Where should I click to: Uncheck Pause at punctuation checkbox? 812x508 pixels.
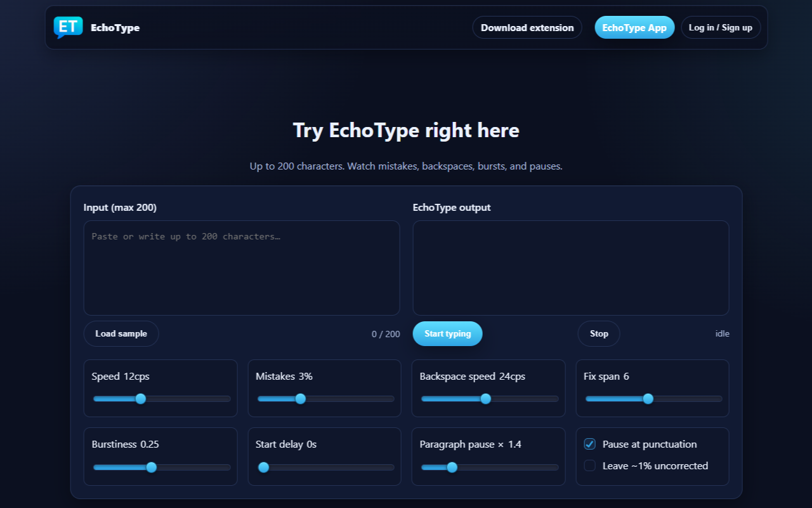[x=590, y=444]
